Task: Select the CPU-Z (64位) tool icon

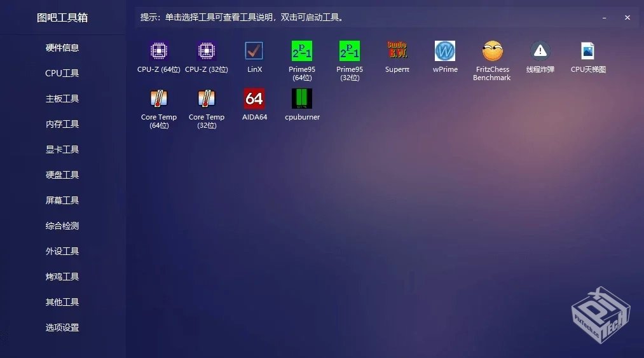Action: click(158, 51)
